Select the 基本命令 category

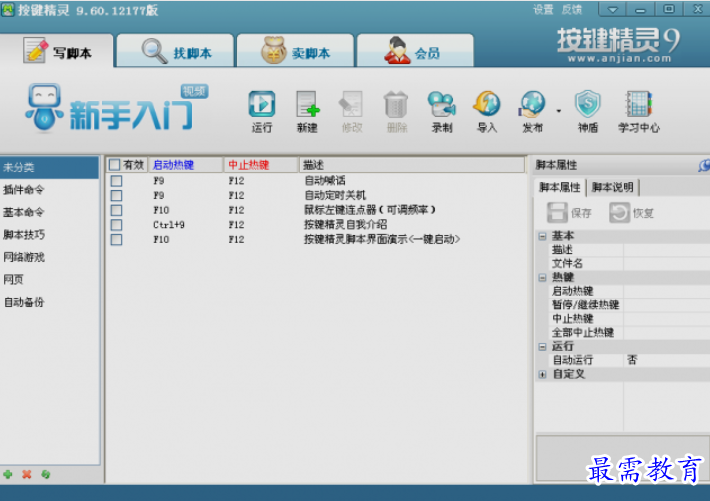(49, 212)
